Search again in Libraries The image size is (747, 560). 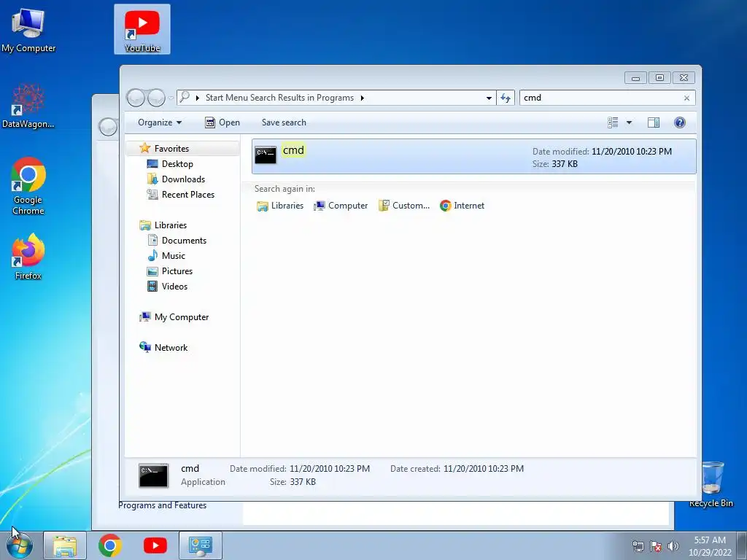pos(280,206)
